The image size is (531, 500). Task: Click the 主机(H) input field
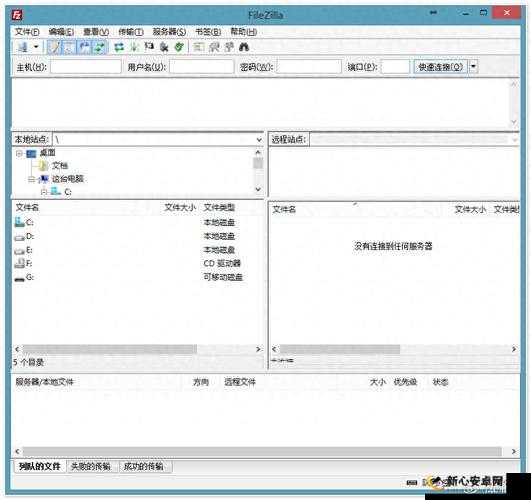(86, 67)
